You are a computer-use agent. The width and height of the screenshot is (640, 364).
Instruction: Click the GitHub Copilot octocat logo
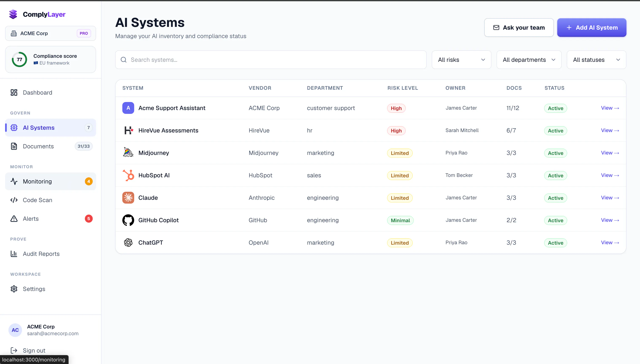pyautogui.click(x=128, y=220)
